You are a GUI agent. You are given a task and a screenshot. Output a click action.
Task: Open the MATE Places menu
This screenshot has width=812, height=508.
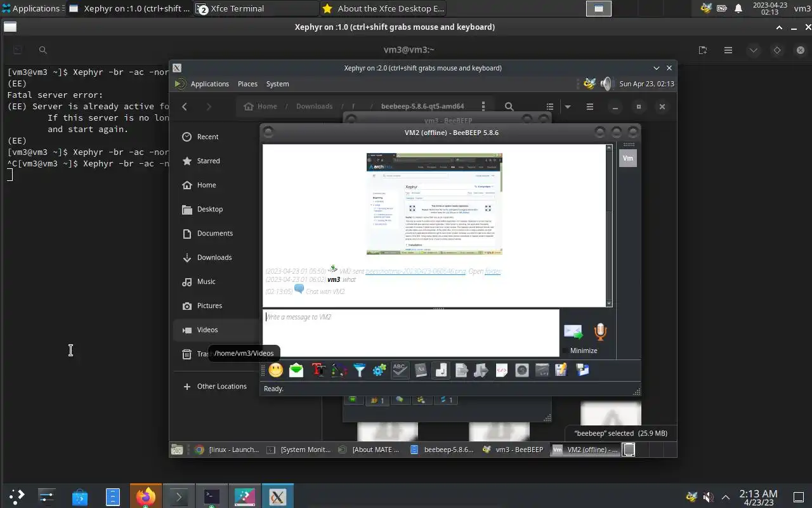point(247,84)
